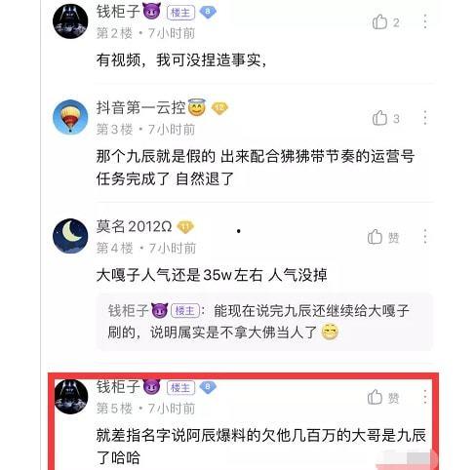Open more options for 2nd floor comment
Image resolution: width=476 pixels, height=470 pixels.
[x=425, y=22]
